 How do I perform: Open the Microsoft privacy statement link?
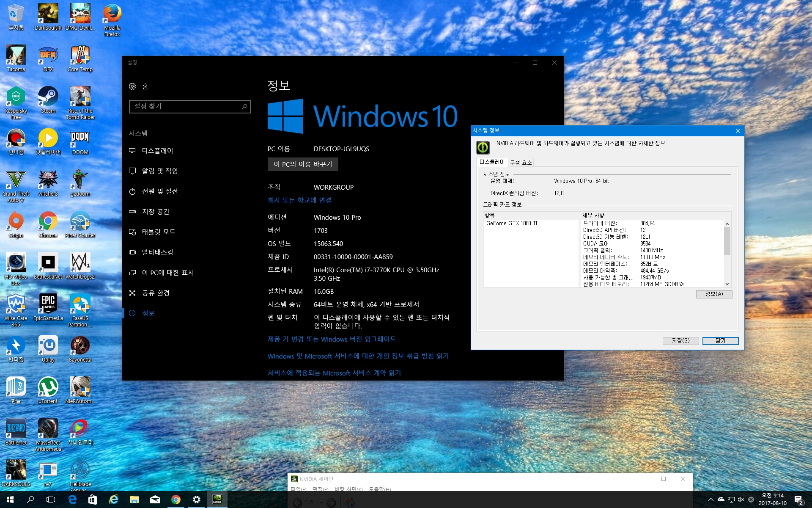[358, 356]
